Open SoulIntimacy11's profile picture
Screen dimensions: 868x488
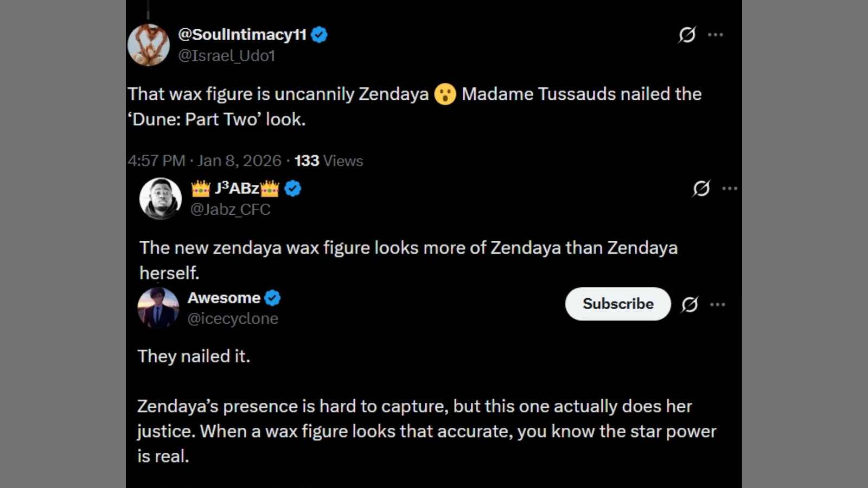pyautogui.click(x=149, y=44)
